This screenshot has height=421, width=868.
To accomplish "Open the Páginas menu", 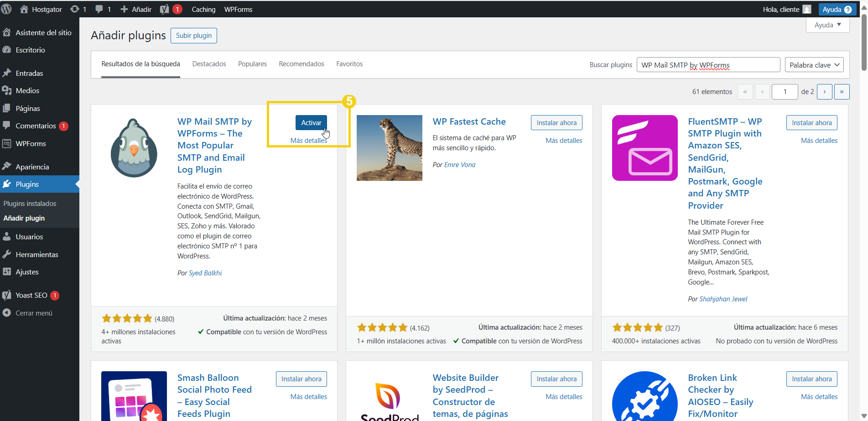I will 40,108.
